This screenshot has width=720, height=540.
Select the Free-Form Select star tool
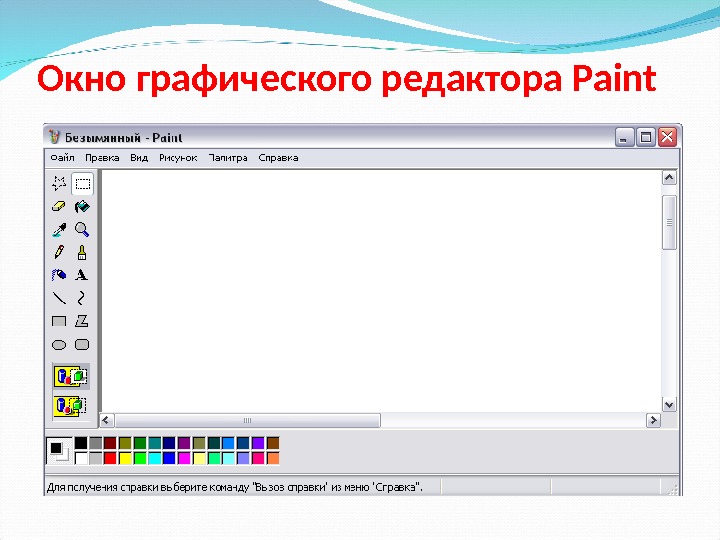pyautogui.click(x=59, y=183)
